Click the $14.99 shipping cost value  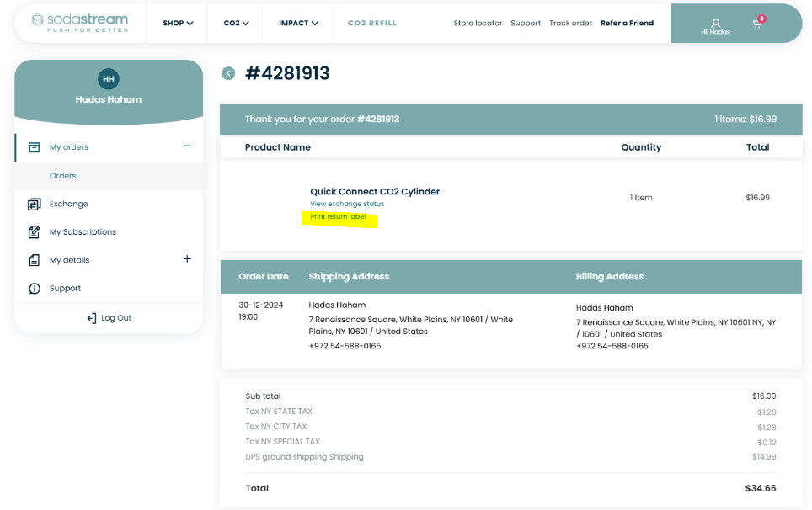point(764,457)
